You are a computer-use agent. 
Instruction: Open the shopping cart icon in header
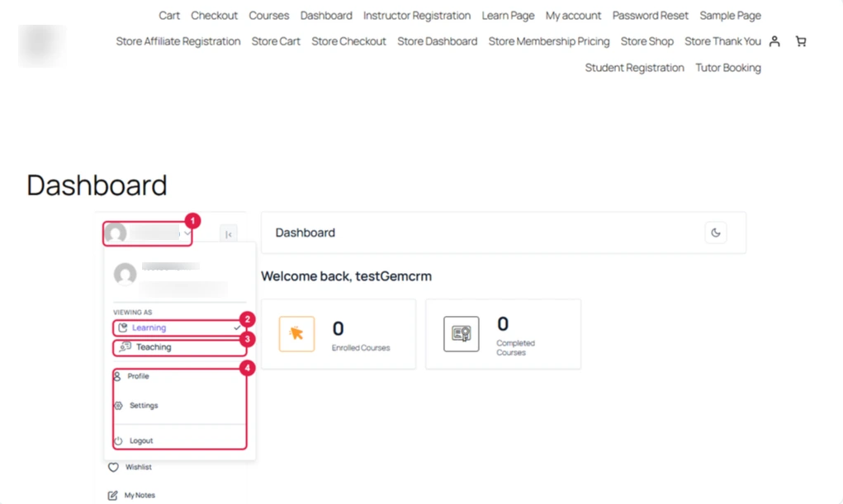(x=801, y=41)
